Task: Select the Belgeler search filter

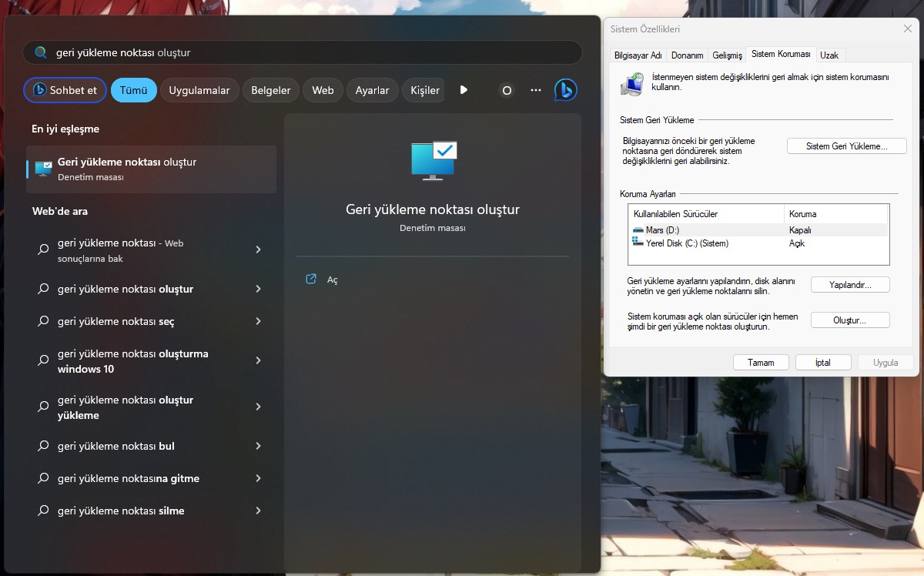Action: 270,90
